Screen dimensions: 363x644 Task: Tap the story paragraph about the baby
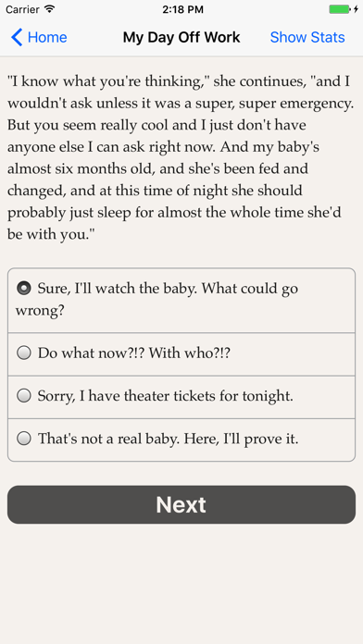(181, 157)
